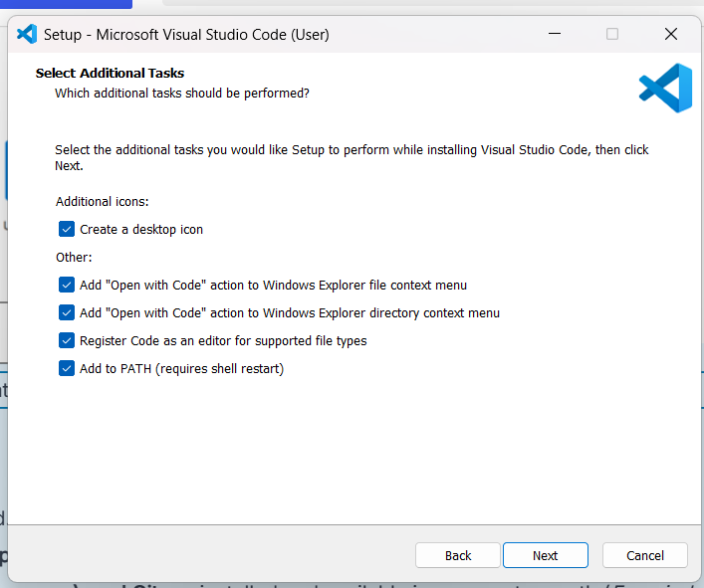Image resolution: width=704 pixels, height=588 pixels.
Task: Minimize the Setup window
Action: click(555, 34)
